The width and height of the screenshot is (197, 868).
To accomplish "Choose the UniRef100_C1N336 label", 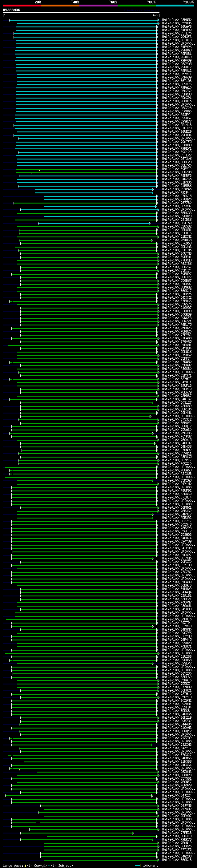I will (x=176, y=182).
